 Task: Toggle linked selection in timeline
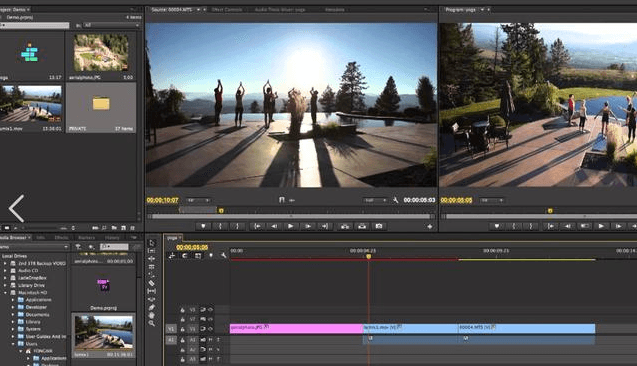click(198, 256)
